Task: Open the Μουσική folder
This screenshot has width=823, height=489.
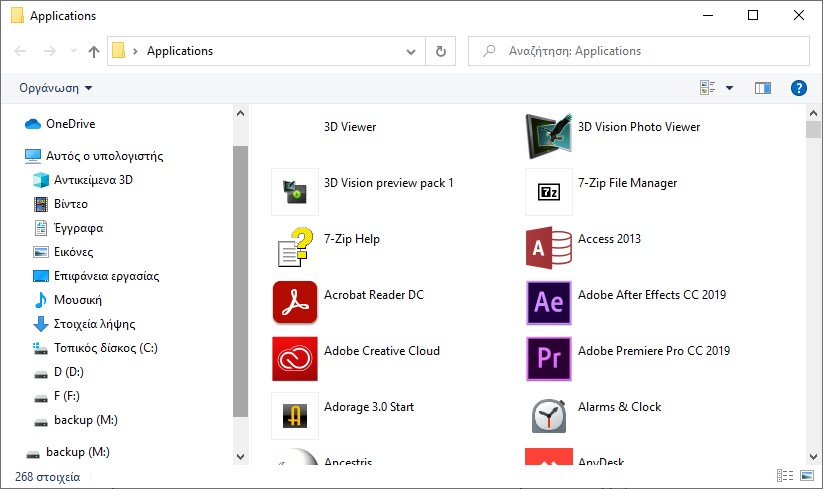Action: 78,300
